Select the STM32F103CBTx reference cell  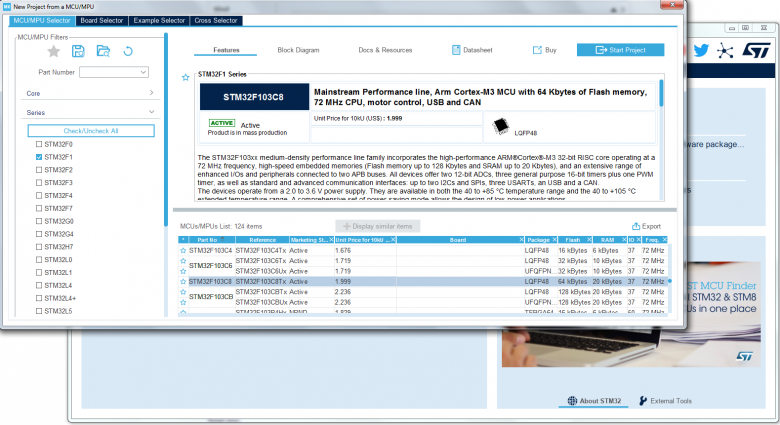click(261, 292)
